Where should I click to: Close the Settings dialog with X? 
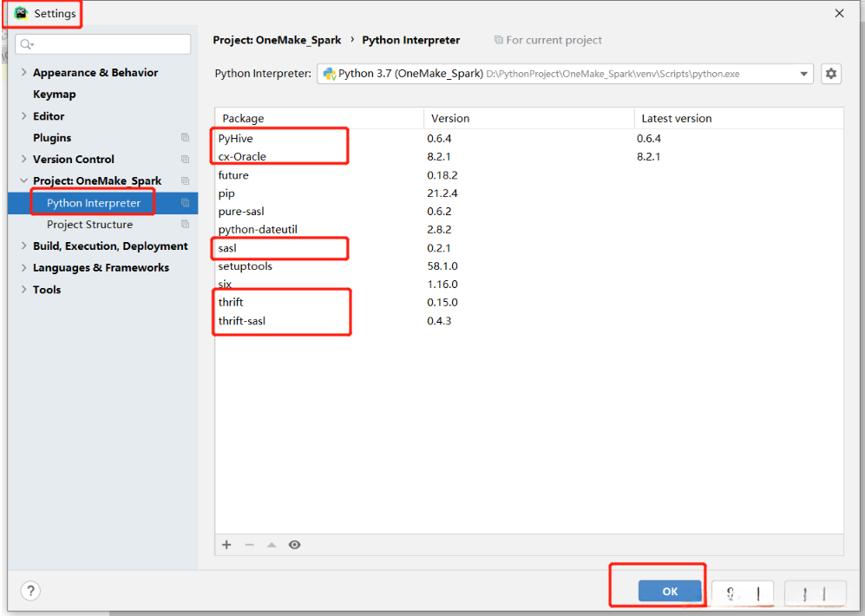(x=839, y=13)
